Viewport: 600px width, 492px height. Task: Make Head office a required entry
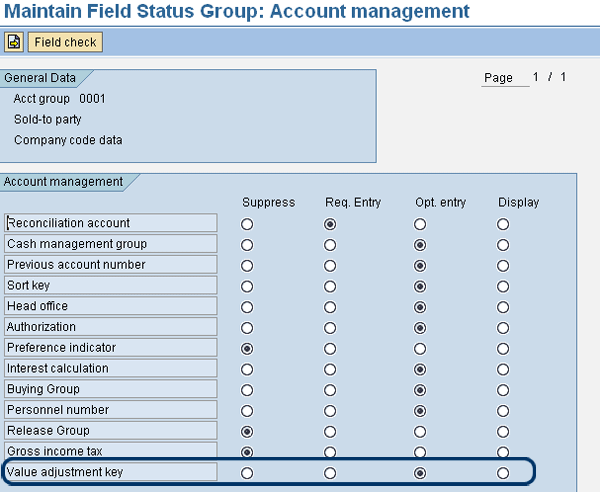coord(330,307)
